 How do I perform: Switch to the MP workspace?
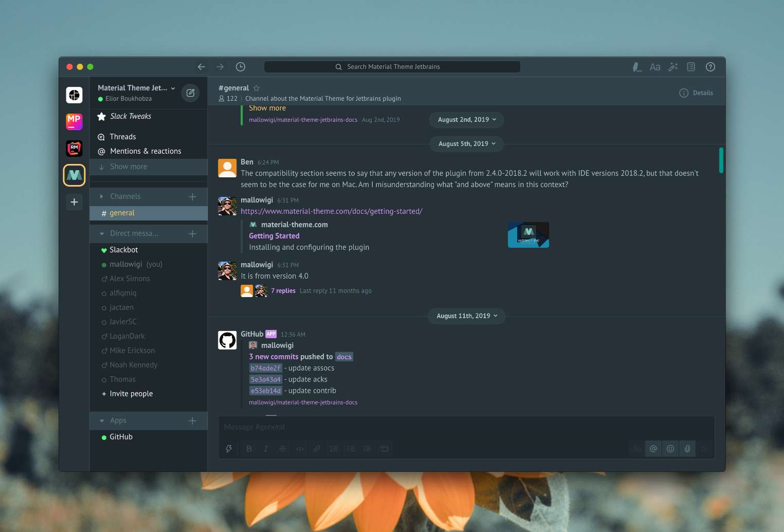point(74,121)
